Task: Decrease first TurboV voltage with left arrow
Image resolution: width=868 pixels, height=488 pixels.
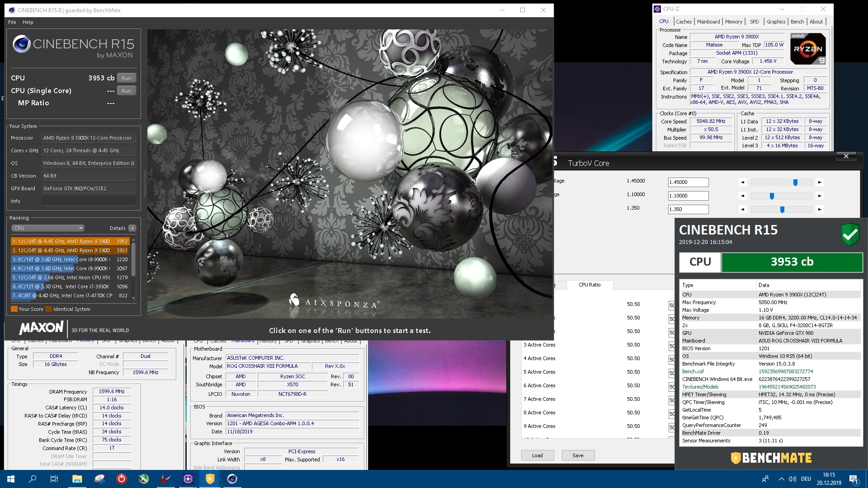Action: click(742, 183)
